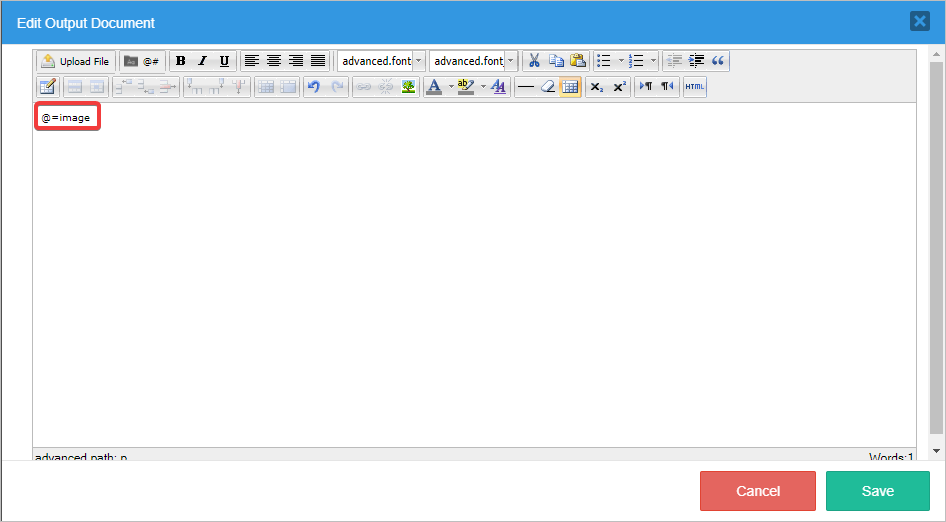Viewport: 946px width, 522px height.
Task: Apply blockquote with the quote icon
Action: coord(718,61)
